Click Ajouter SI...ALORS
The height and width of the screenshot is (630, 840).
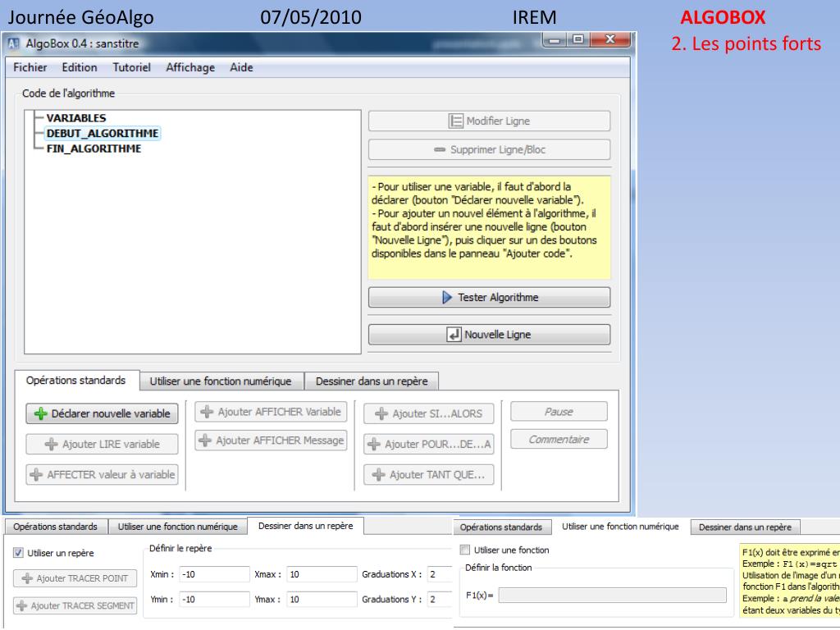click(428, 413)
